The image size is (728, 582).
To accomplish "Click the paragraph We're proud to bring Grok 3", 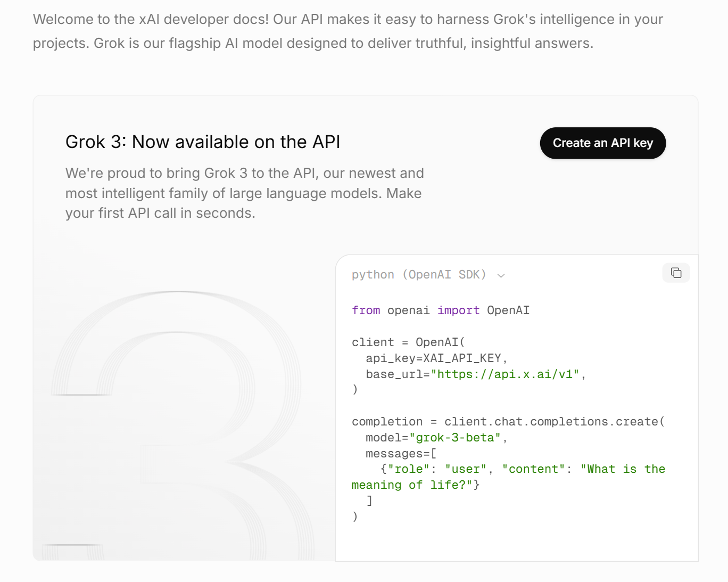I will pyautogui.click(x=245, y=193).
